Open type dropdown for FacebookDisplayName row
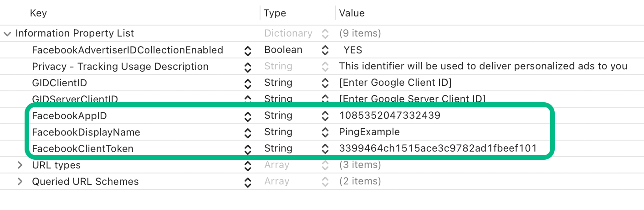The width and height of the screenshot is (644, 210). point(325,132)
